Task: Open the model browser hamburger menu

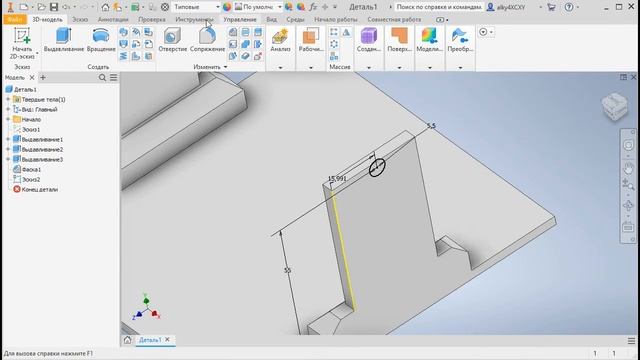Action: tap(113, 78)
